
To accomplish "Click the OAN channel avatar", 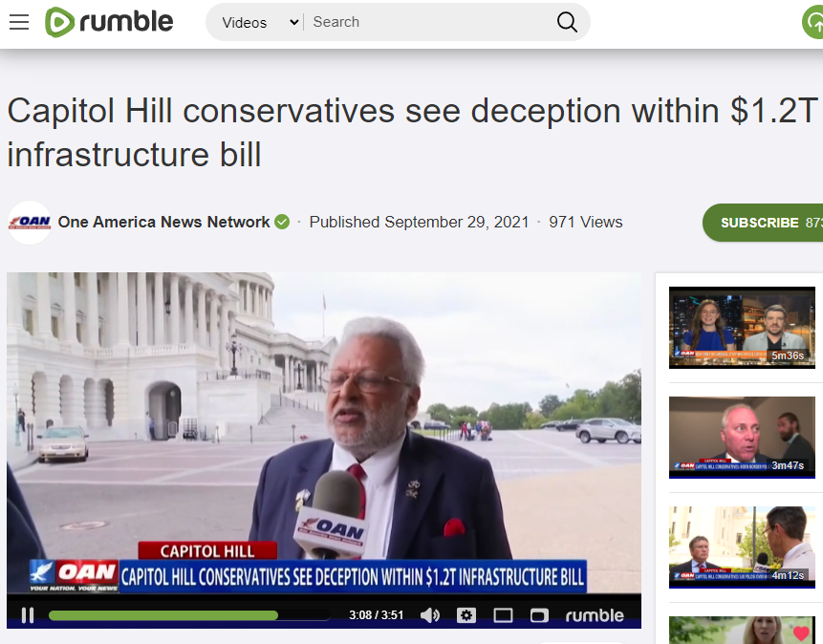I will pos(30,223).
